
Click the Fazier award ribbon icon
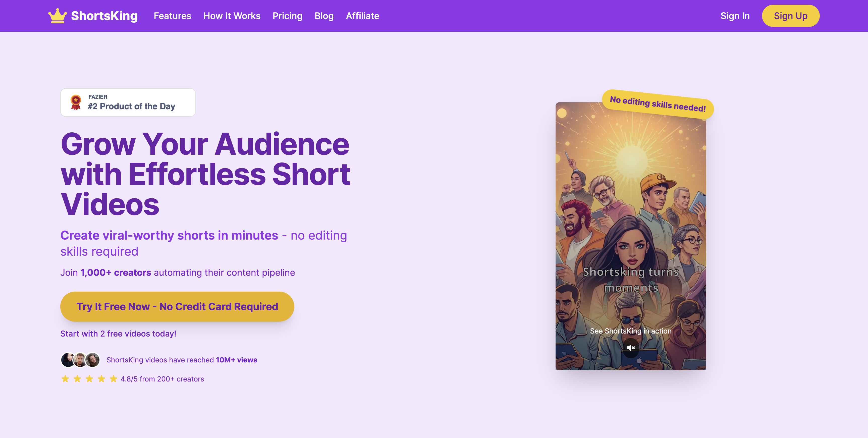point(76,102)
